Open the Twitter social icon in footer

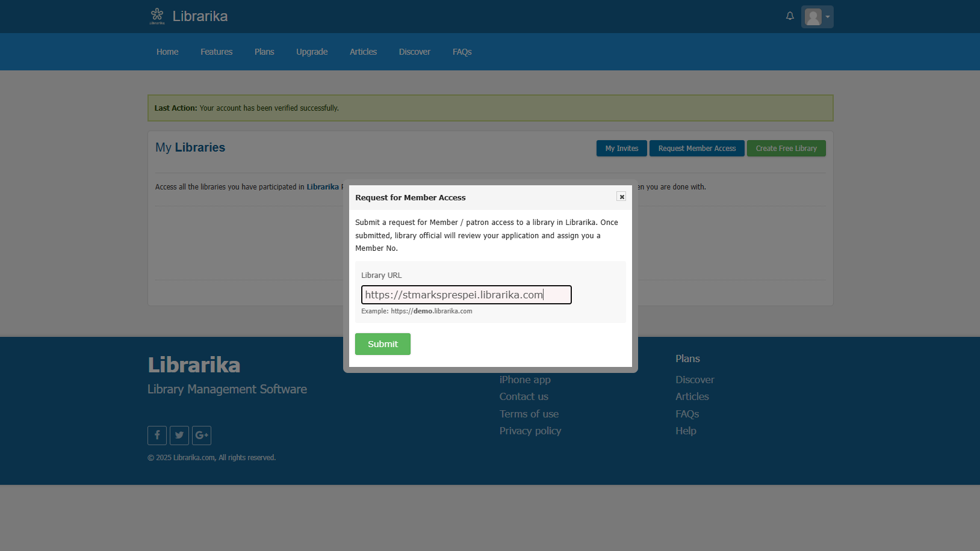tap(179, 435)
